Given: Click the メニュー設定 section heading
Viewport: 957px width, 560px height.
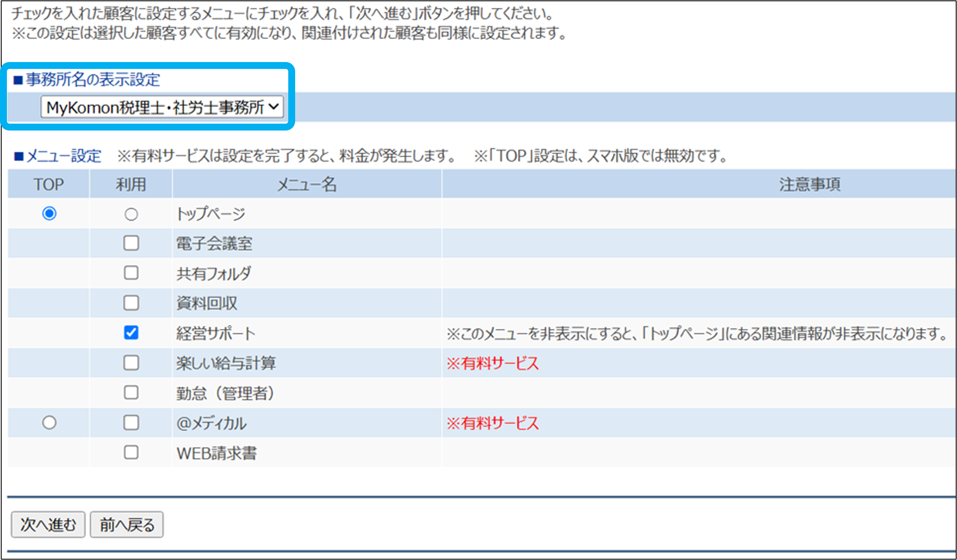Looking at the screenshot, I should coord(63,156).
